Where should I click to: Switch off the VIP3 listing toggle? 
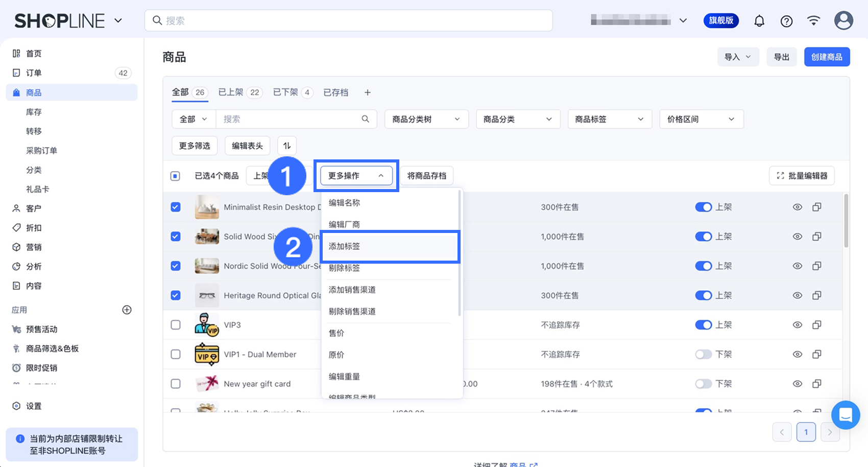703,325
